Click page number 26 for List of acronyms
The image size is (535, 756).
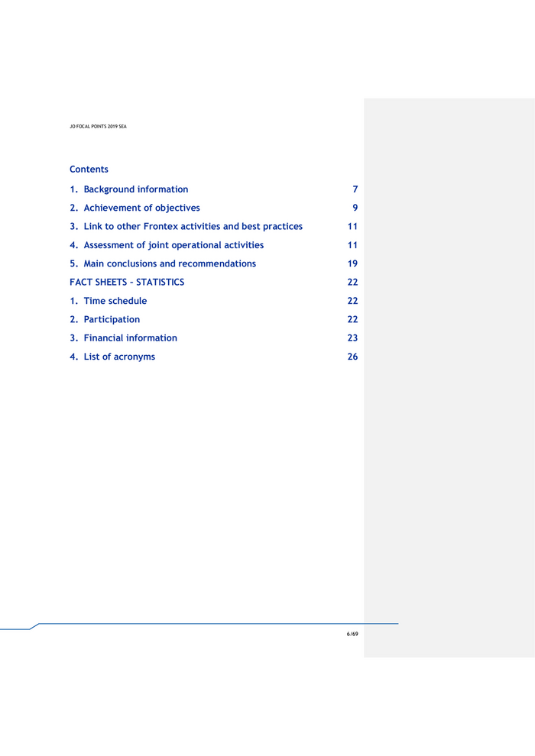[352, 357]
